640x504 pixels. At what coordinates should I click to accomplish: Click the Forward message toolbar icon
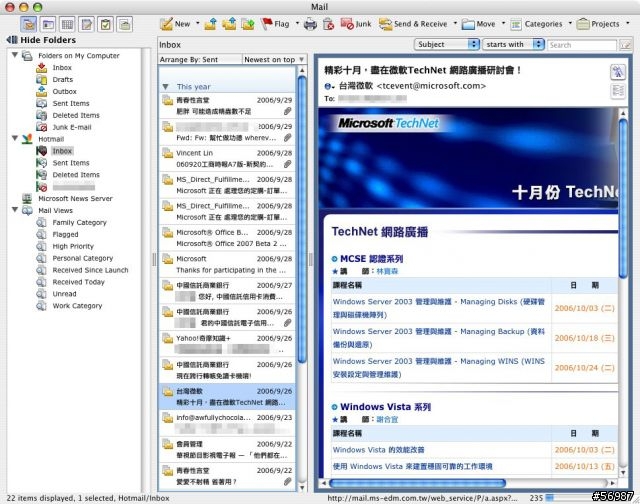248,24
